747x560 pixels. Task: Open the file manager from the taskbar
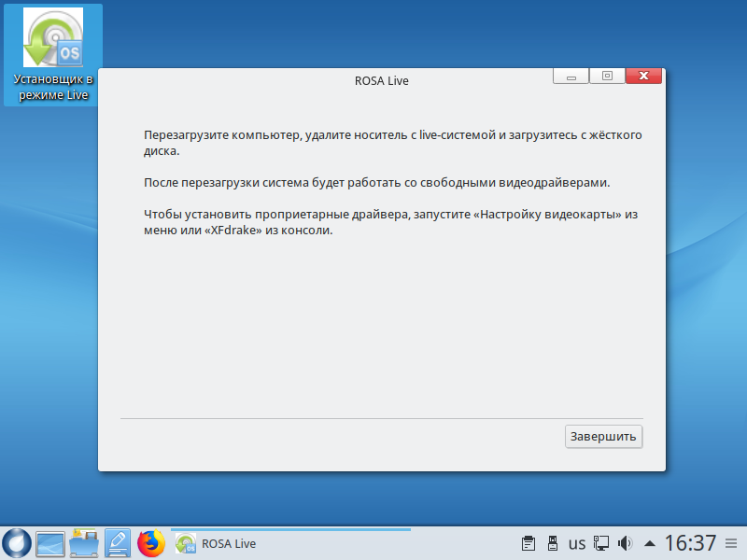pyautogui.click(x=84, y=542)
